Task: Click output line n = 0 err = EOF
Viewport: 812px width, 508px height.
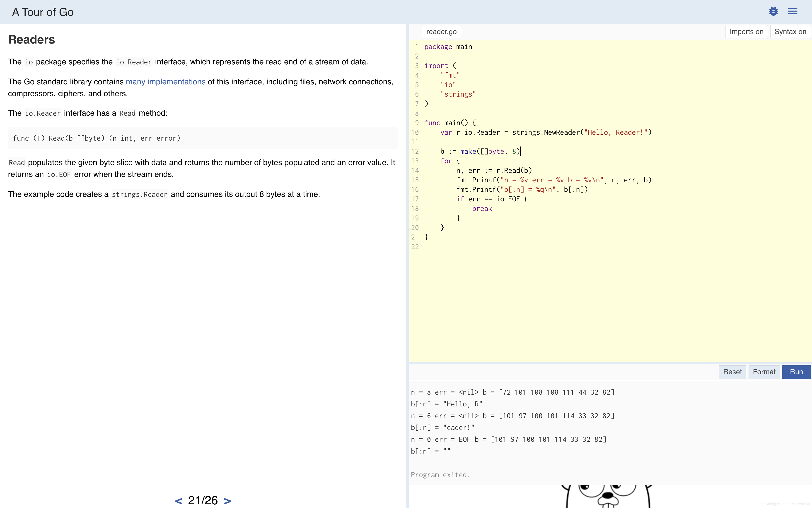Action: click(x=508, y=440)
